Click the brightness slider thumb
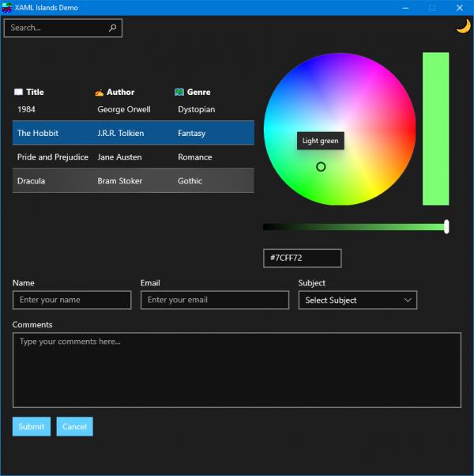Image resolution: width=474 pixels, height=476 pixels. 446,227
